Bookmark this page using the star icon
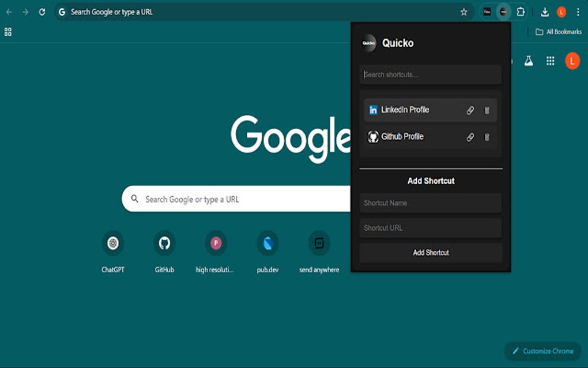 coord(464,12)
